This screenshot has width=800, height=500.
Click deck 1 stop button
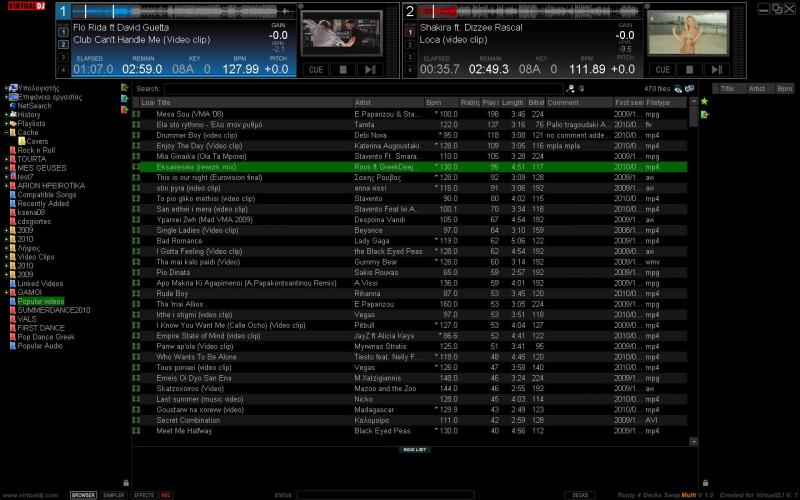click(x=343, y=70)
